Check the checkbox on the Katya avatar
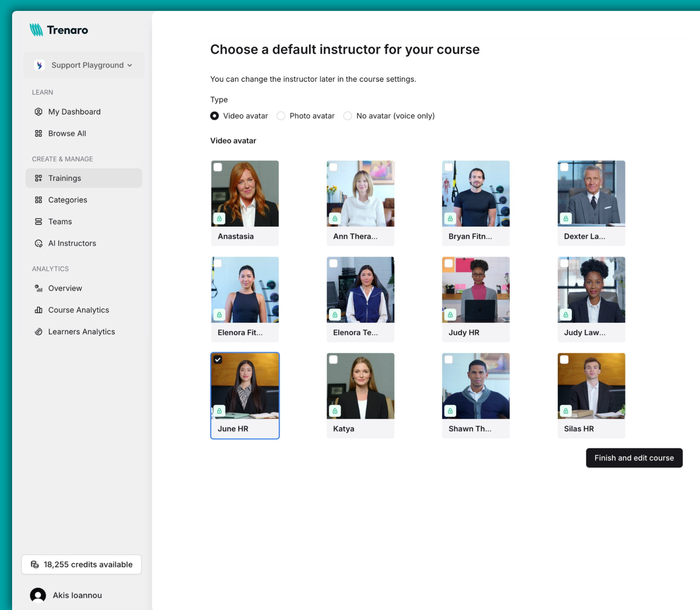This screenshot has width=700, height=610. click(x=333, y=360)
